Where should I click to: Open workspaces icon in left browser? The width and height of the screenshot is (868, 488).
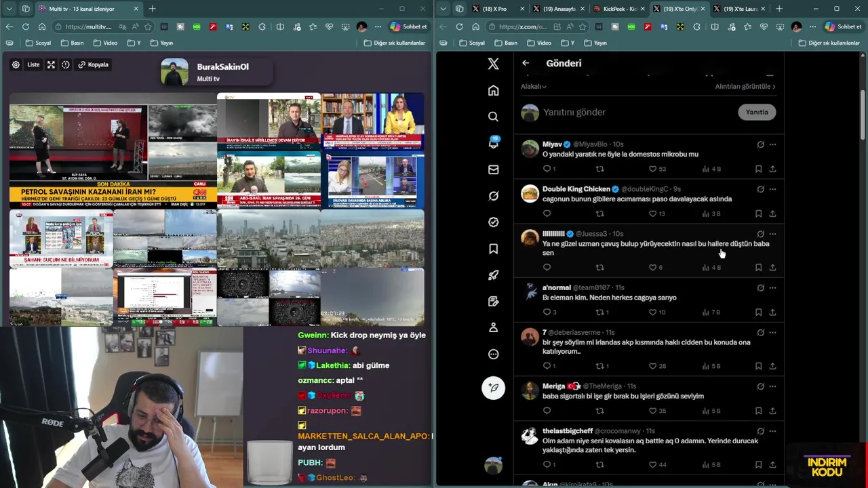pos(25,9)
